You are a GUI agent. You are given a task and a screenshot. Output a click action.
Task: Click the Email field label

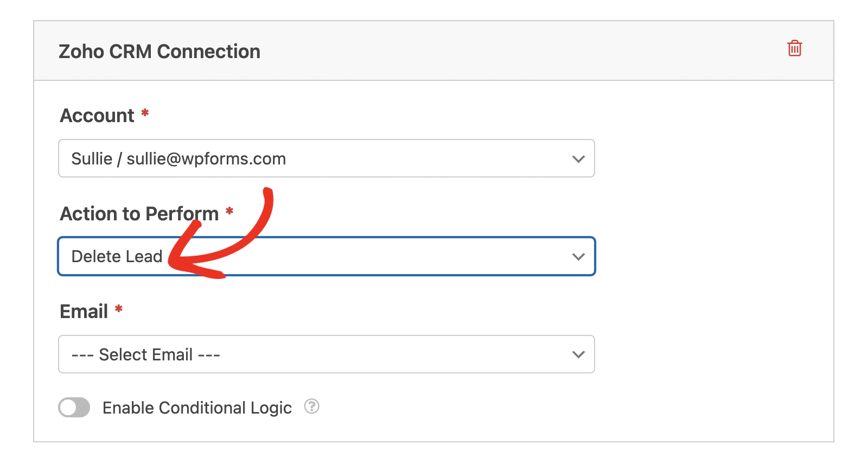click(x=84, y=312)
